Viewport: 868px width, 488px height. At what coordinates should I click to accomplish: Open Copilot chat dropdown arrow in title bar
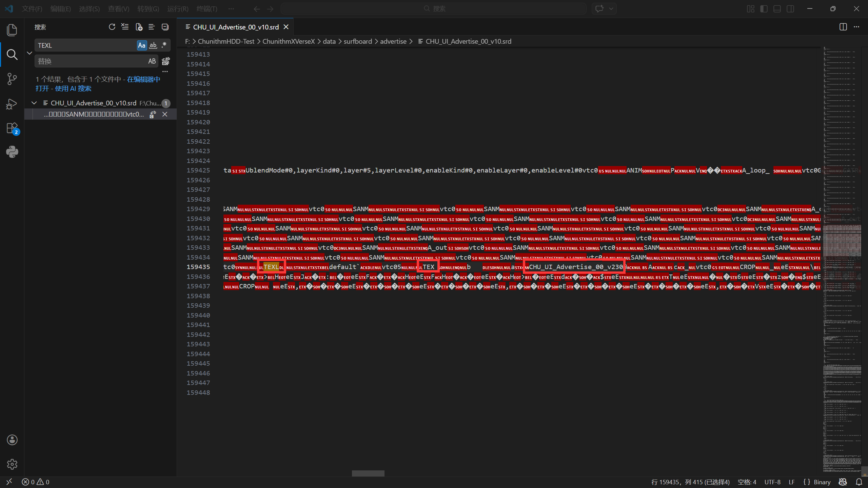pos(611,9)
